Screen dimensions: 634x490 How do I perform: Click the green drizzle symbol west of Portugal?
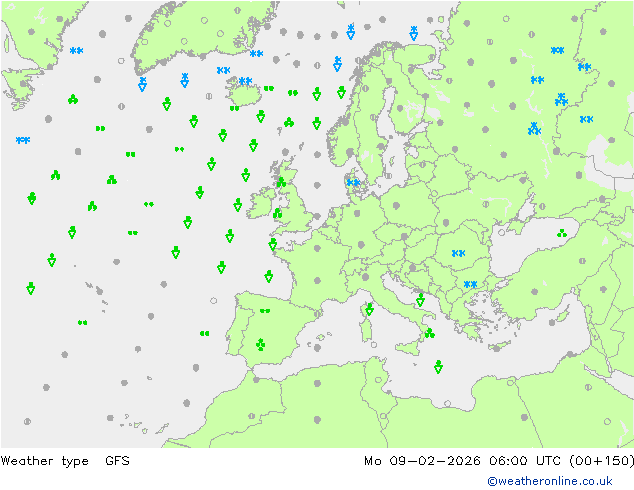(204, 334)
